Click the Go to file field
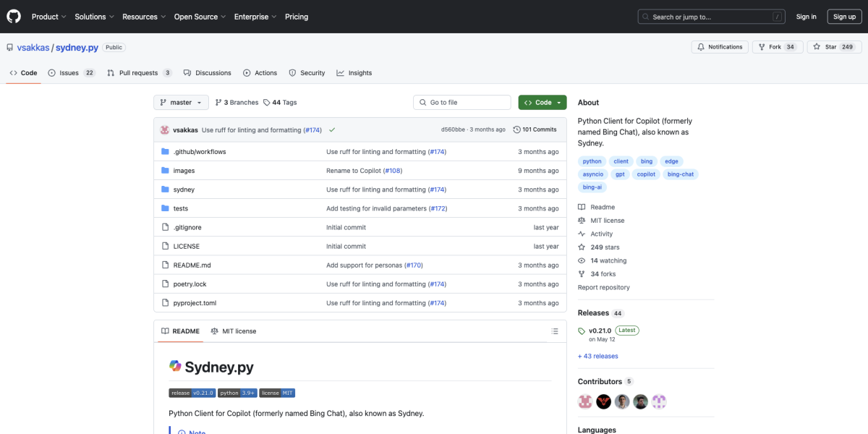 tap(462, 103)
